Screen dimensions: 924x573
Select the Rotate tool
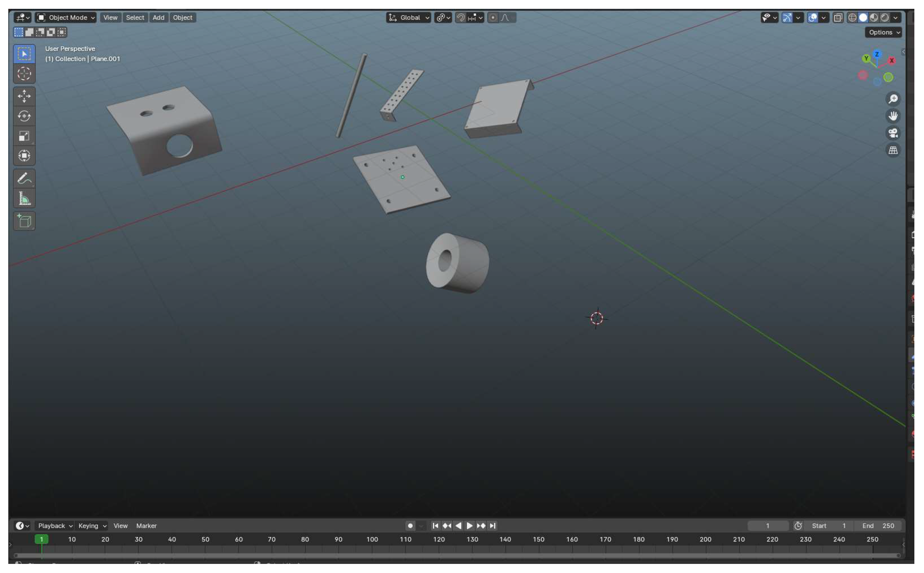(x=24, y=116)
